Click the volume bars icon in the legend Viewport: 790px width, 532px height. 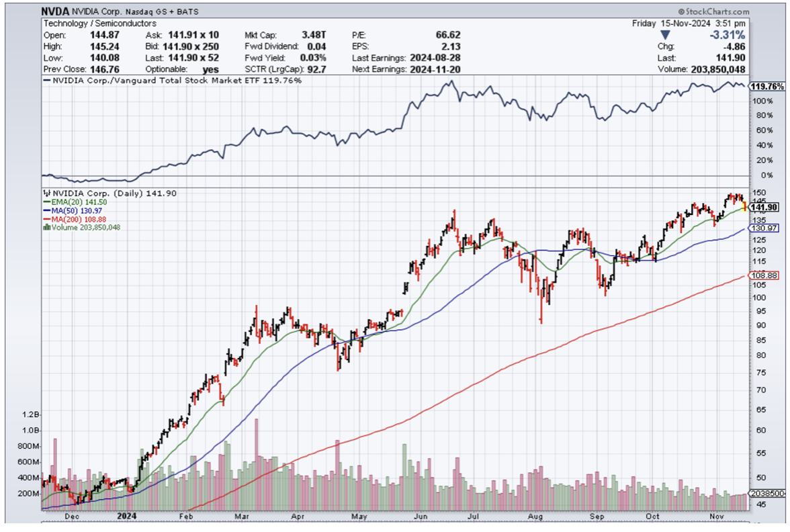point(45,227)
